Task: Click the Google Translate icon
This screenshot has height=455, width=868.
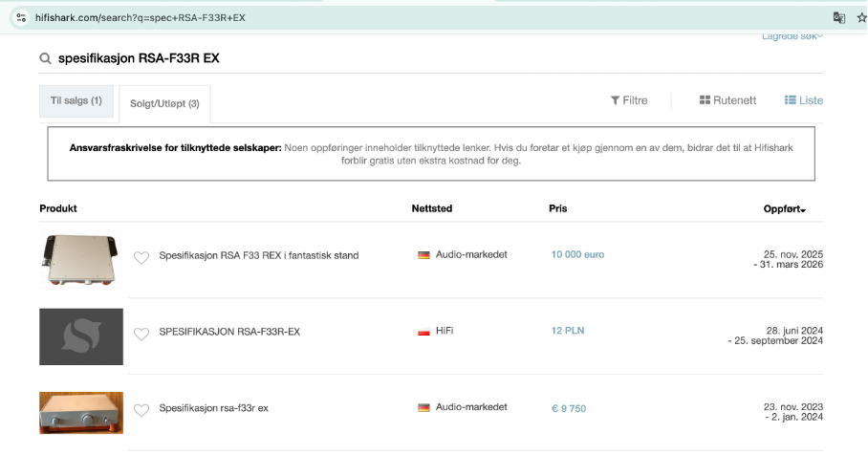Action: (839, 17)
